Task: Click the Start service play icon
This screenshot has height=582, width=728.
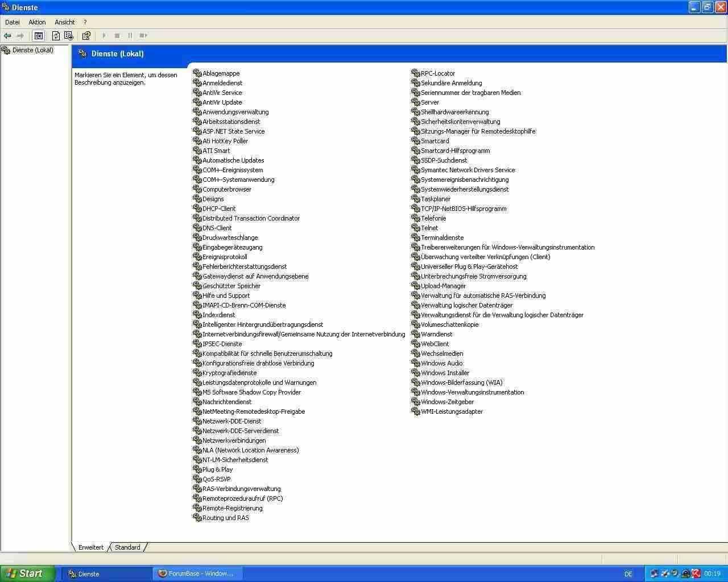Action: point(104,36)
